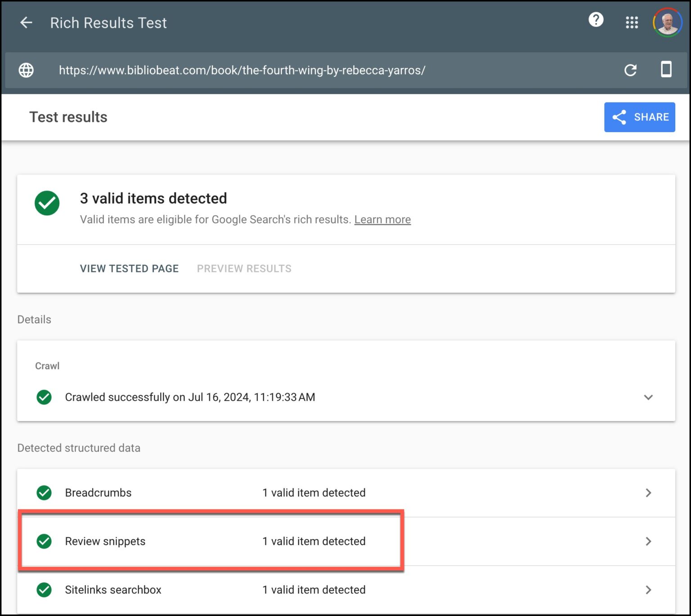
Task: Click the green check next to Sitelinks searchbox
Action: 44,589
